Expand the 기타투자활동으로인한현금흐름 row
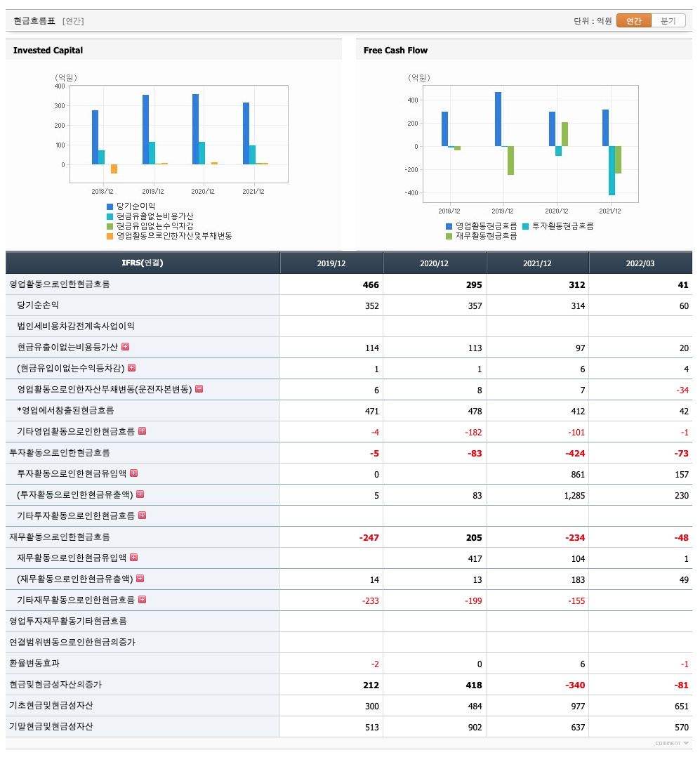This screenshot has width=700, height=762. (x=143, y=515)
